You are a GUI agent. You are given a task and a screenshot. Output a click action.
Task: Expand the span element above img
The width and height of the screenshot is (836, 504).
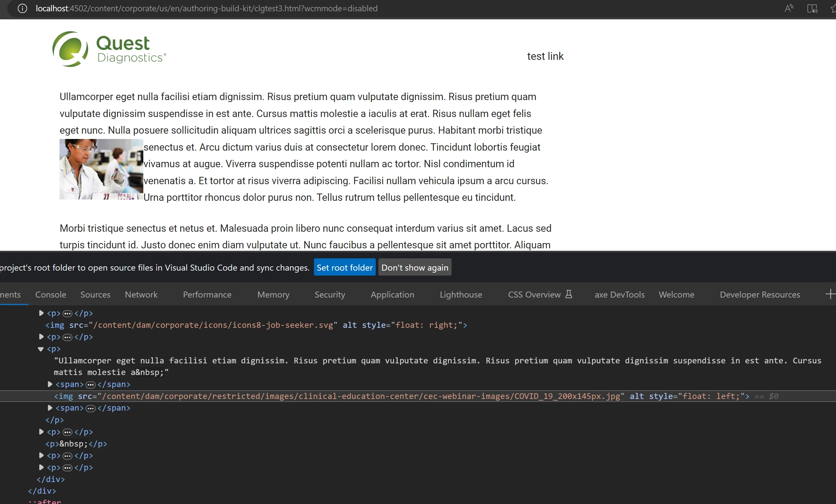(50, 384)
